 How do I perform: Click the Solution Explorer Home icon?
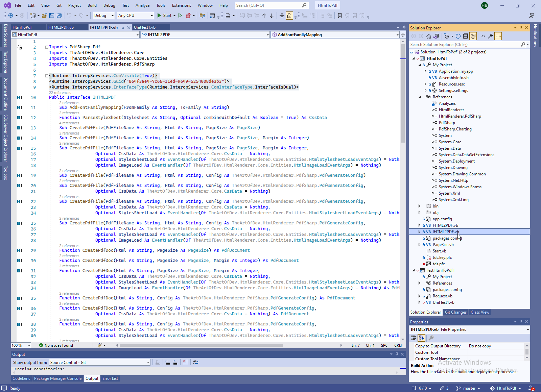pos(429,36)
